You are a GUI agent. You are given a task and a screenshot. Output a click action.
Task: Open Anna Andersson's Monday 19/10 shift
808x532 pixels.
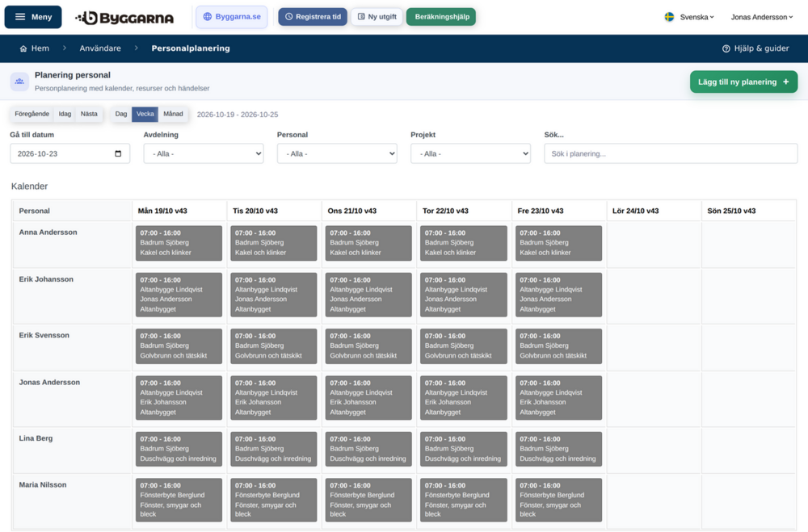pyautogui.click(x=179, y=243)
